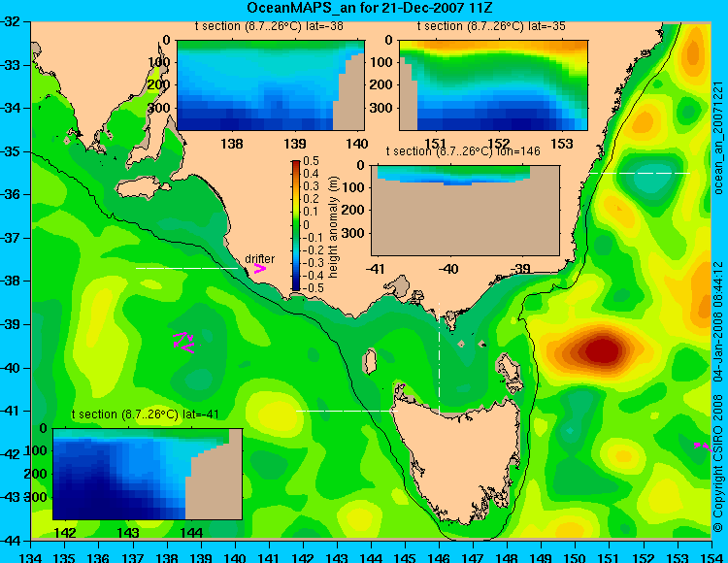Click the 150 longitude label on bottom axis
Image resolution: width=728 pixels, height=563 pixels.
click(576, 557)
